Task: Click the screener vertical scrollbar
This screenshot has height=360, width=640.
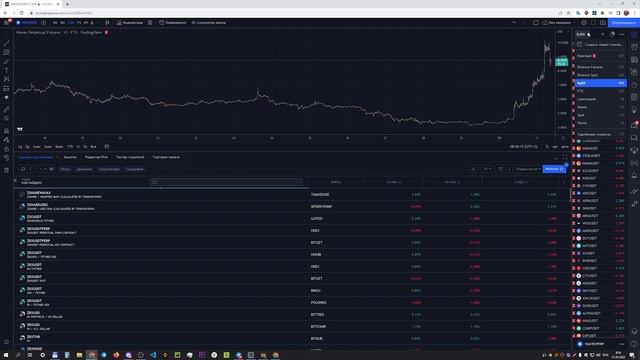Action: pyautogui.click(x=570, y=195)
